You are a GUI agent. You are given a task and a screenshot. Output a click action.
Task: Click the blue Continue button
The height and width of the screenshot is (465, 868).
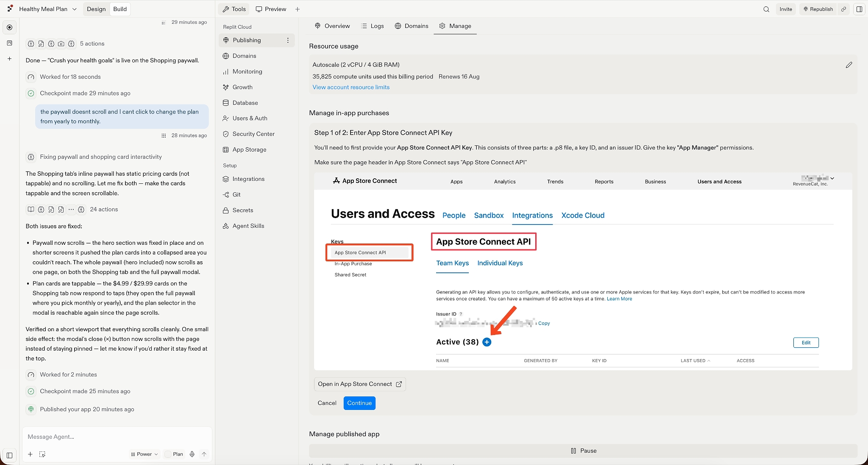pyautogui.click(x=359, y=403)
